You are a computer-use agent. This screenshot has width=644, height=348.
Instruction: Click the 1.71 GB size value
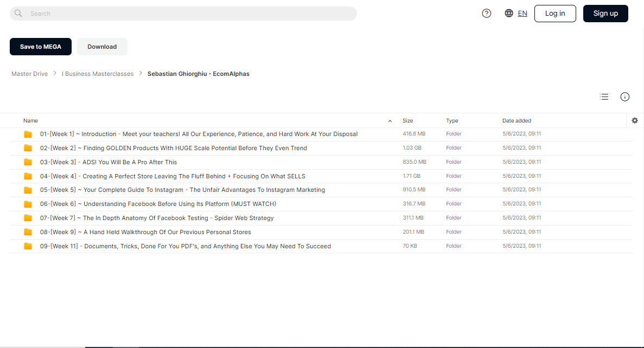point(412,176)
